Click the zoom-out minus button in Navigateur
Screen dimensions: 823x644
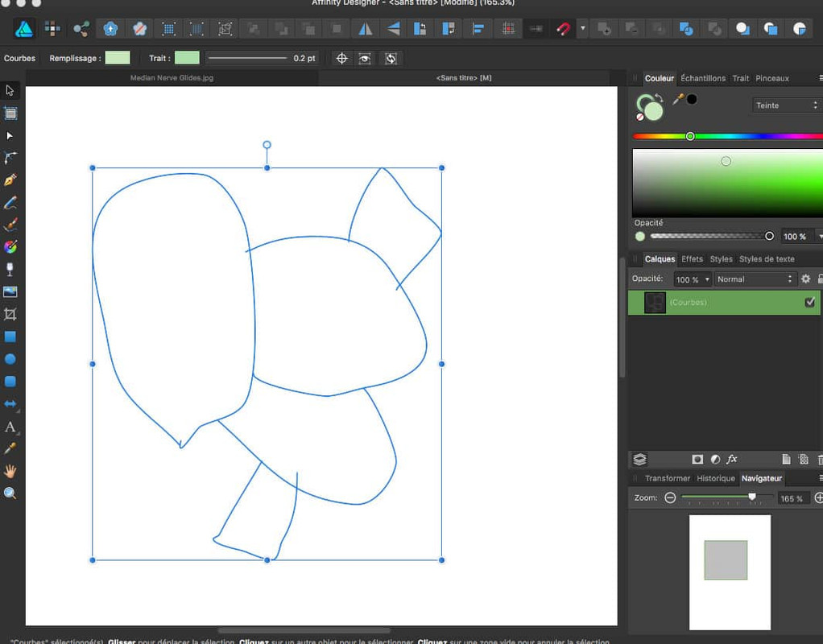[670, 498]
